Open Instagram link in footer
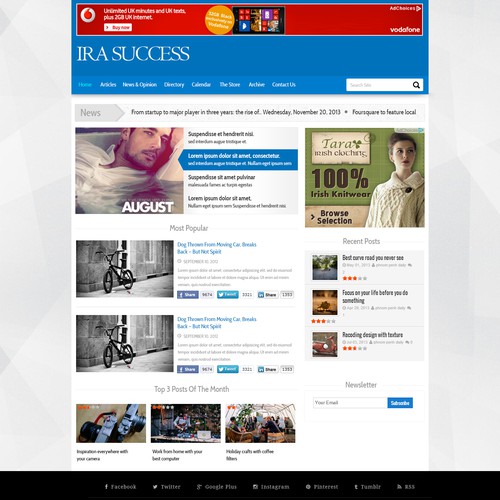The width and height of the screenshot is (500, 500). pos(271,487)
